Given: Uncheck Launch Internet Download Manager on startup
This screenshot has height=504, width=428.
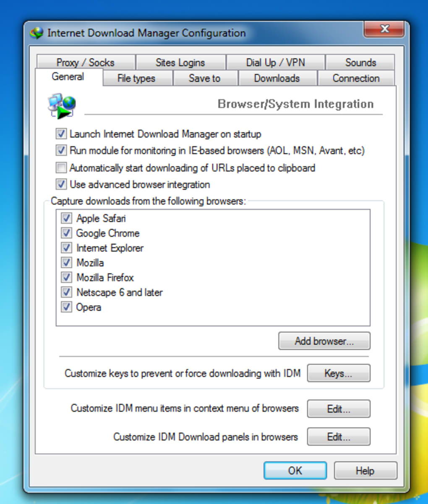Looking at the screenshot, I should pyautogui.click(x=61, y=134).
